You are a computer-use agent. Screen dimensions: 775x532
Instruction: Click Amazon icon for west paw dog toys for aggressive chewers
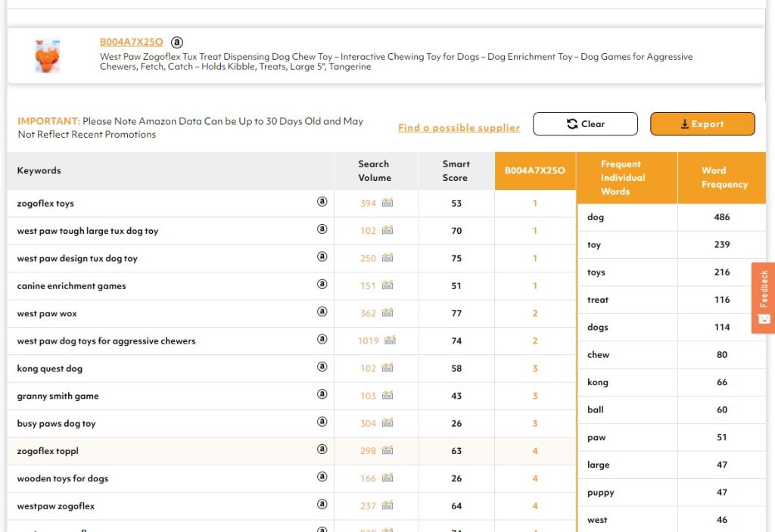(322, 339)
